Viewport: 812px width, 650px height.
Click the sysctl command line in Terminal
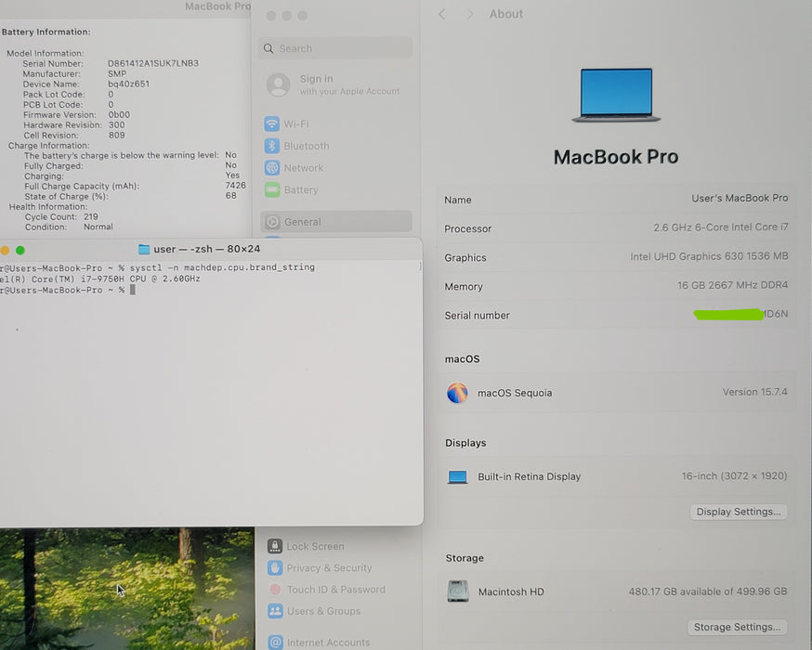(x=157, y=267)
